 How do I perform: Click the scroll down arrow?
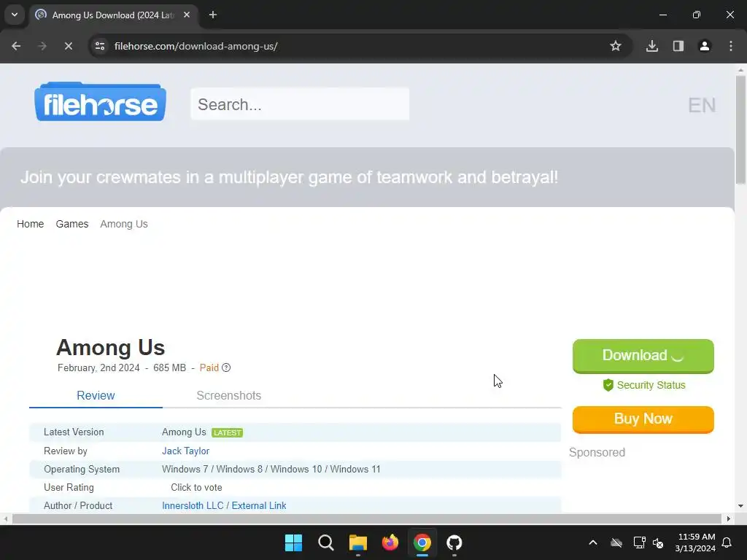tap(740, 506)
